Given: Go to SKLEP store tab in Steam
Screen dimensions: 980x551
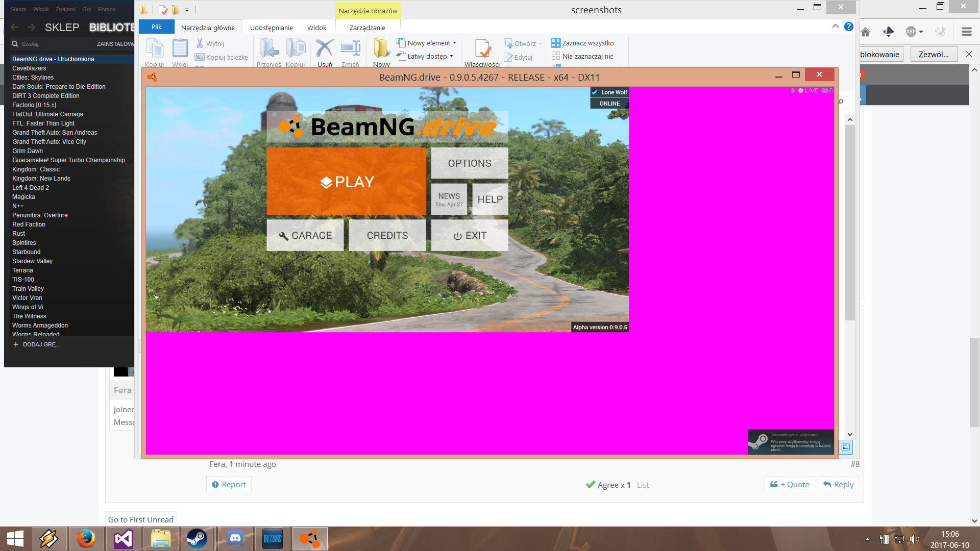Looking at the screenshot, I should 62,28.
